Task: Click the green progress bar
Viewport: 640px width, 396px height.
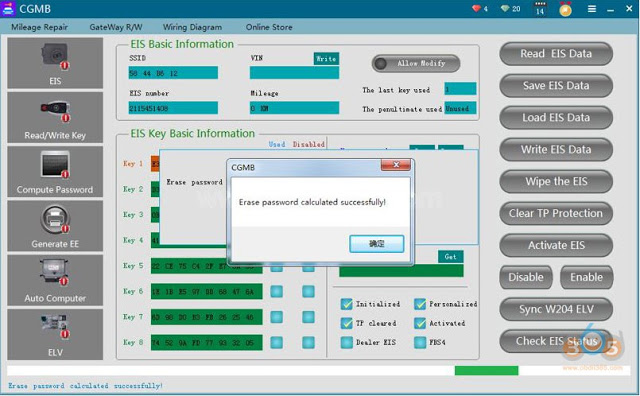Action: coord(487,370)
